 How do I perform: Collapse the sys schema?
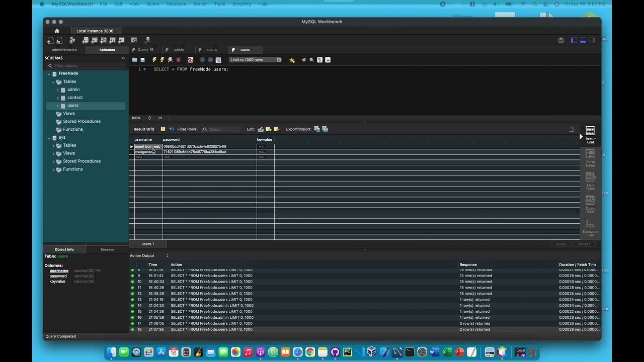click(49, 138)
